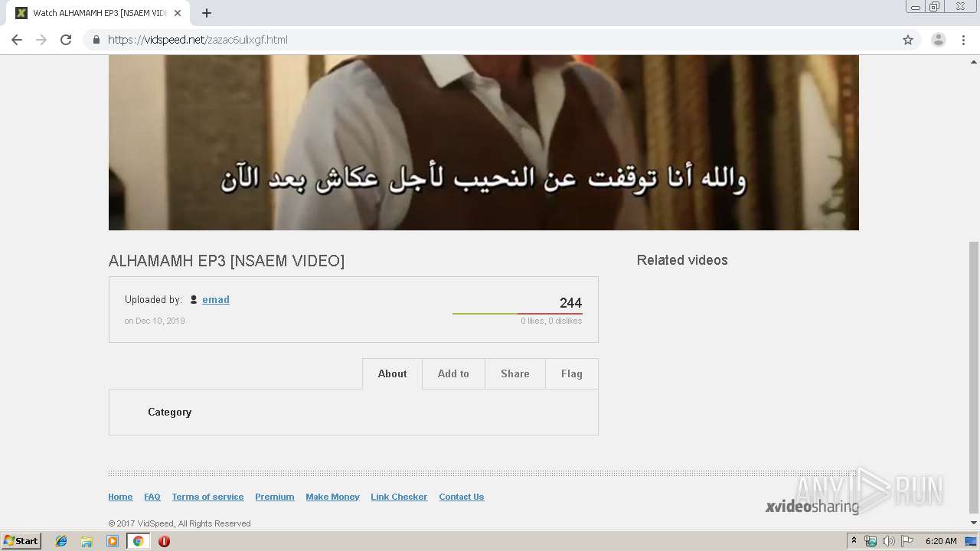Open the FAQ footer link
This screenshot has width=980, height=551.
coord(152,497)
